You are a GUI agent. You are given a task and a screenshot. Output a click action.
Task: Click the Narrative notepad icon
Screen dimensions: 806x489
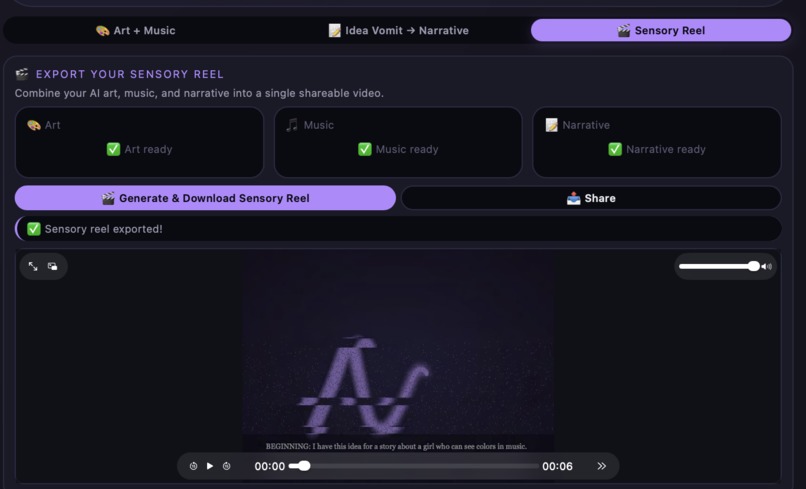pos(551,125)
